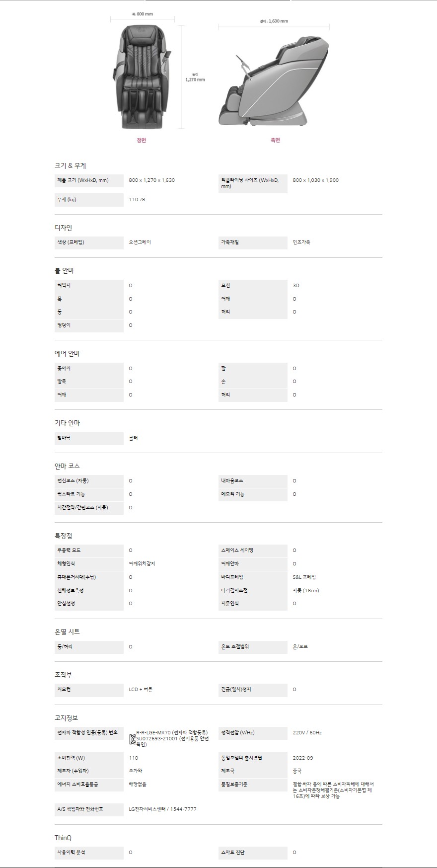The width and height of the screenshot is (437, 868).
Task: Click the 시간절약/간편코스 (자동) label
Action: (x=82, y=508)
